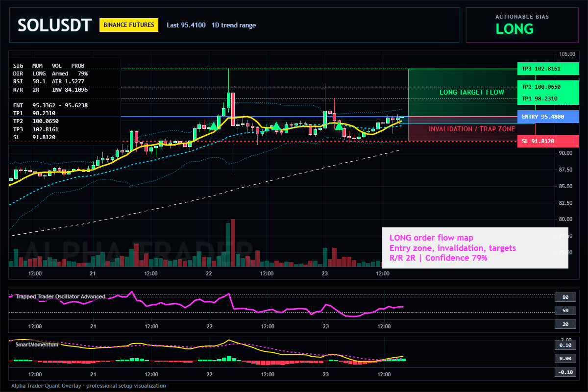Click the blue ENTRY 95.4800 price tag
Image resolution: width=588 pixels, height=392 pixels.
pyautogui.click(x=548, y=117)
